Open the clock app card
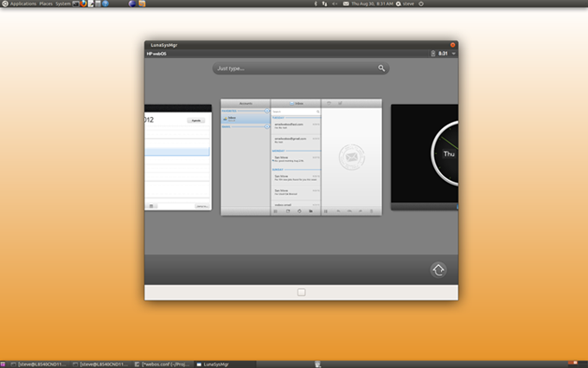Image resolution: width=588 pixels, height=368 pixels. [x=424, y=157]
